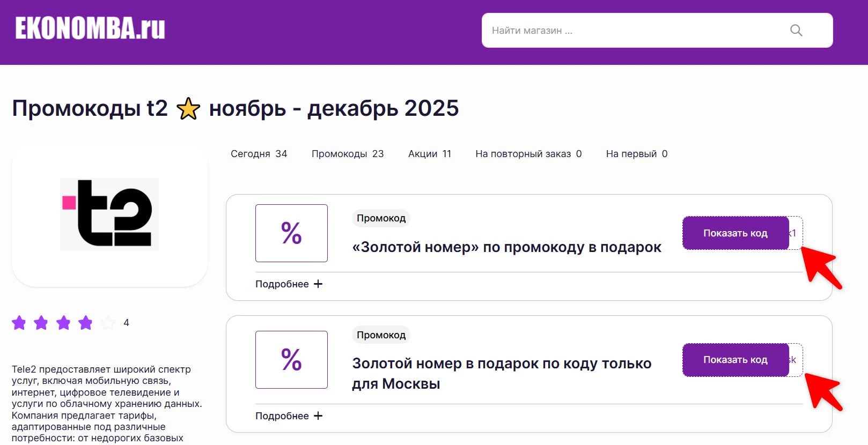Click the first purple rating star
The image size is (868, 445).
pyautogui.click(x=19, y=323)
